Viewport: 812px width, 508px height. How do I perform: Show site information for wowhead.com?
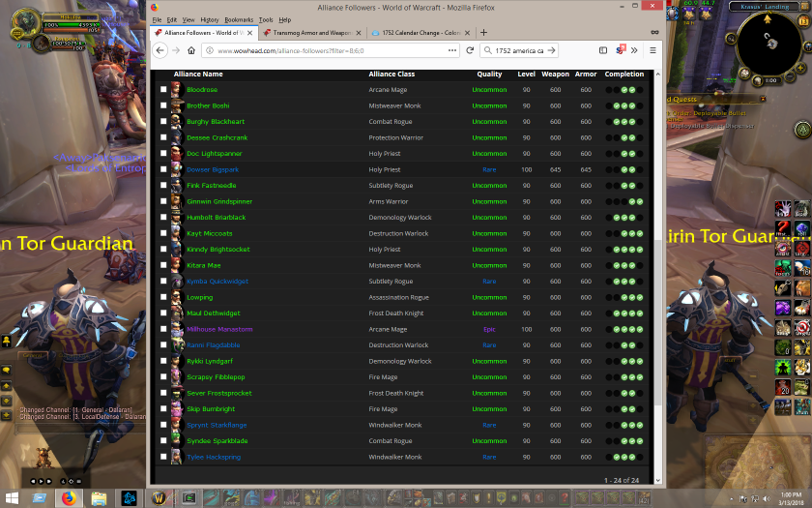pyautogui.click(x=209, y=50)
